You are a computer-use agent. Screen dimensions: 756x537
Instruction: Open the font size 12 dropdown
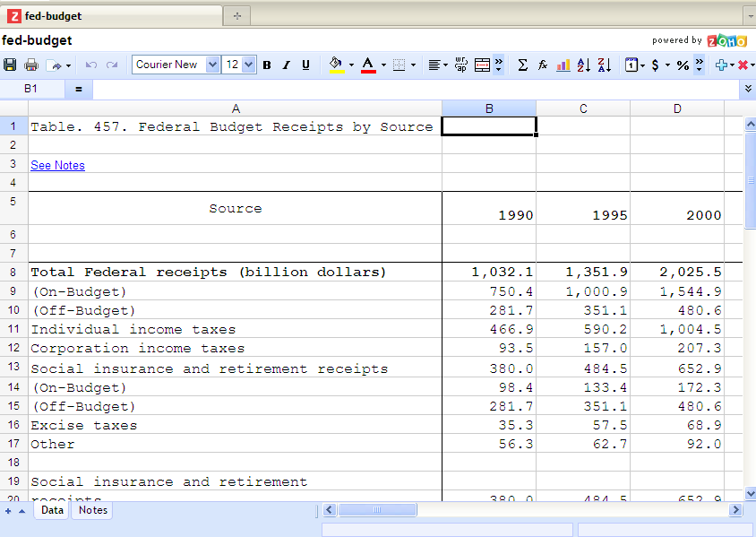pos(248,65)
